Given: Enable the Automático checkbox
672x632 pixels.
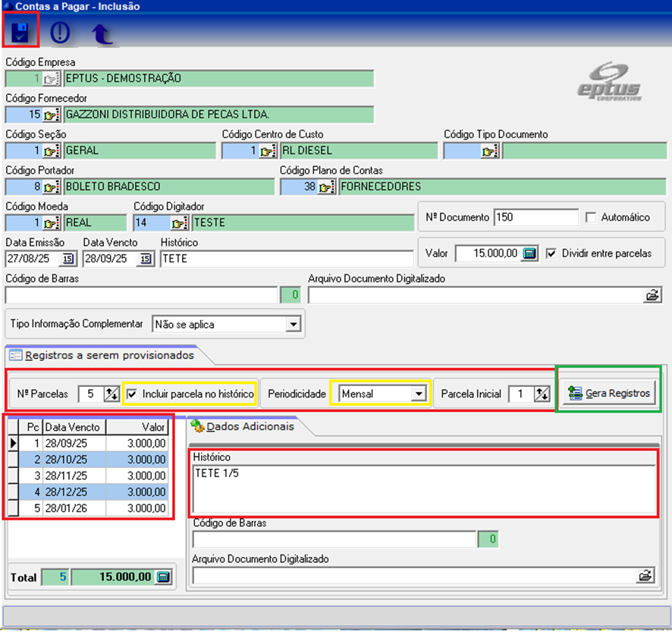Looking at the screenshot, I should (592, 217).
